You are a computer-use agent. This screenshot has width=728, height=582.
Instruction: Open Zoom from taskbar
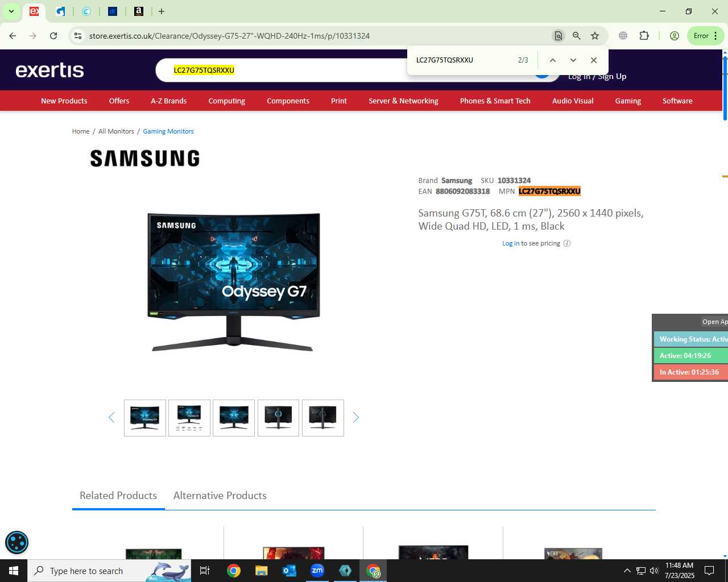point(317,571)
